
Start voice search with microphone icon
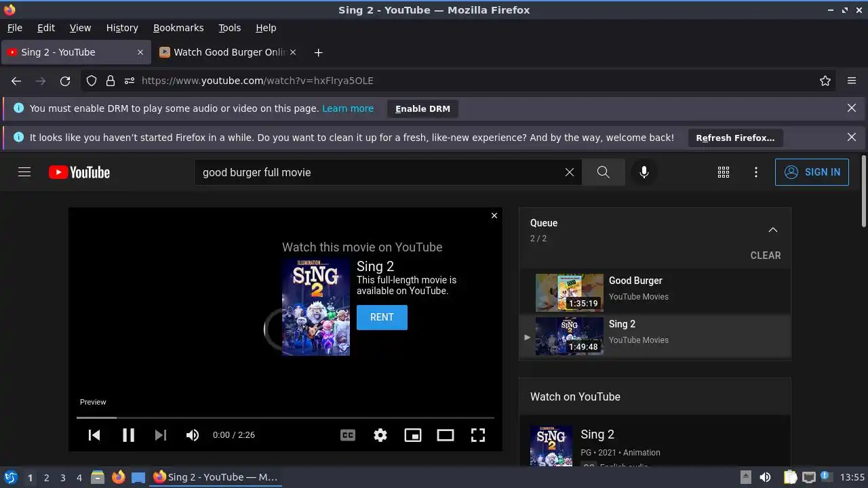pyautogui.click(x=644, y=172)
